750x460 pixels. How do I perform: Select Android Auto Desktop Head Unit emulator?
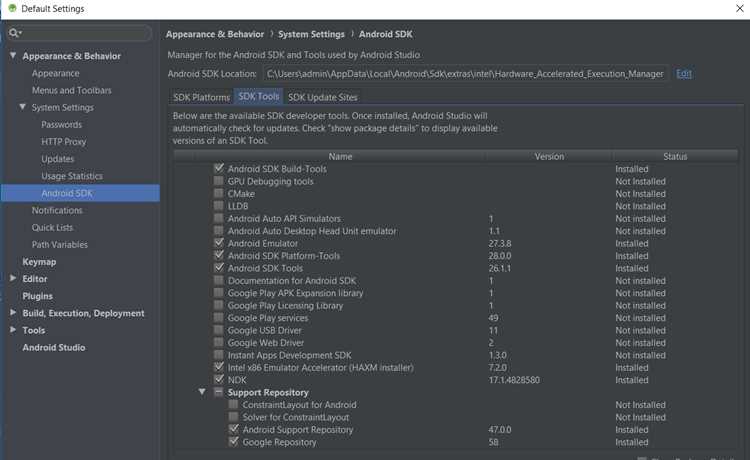coord(312,231)
